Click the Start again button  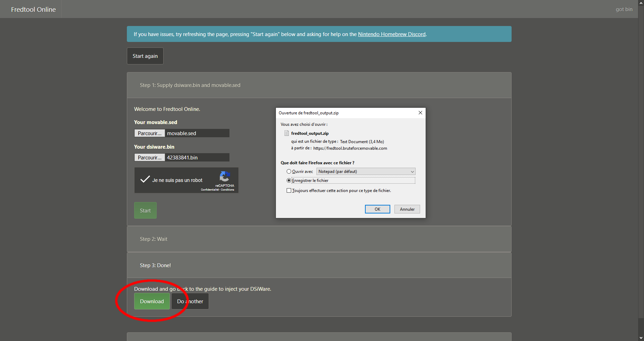[145, 56]
